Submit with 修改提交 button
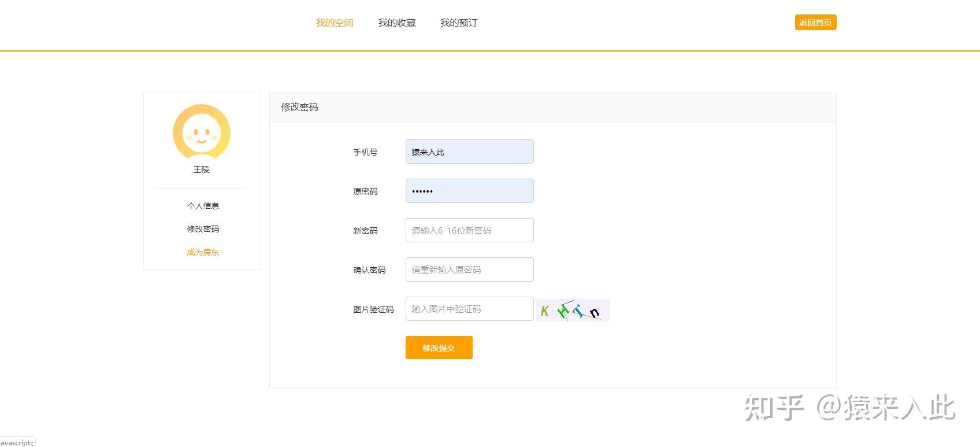This screenshot has width=980, height=447. (x=439, y=348)
